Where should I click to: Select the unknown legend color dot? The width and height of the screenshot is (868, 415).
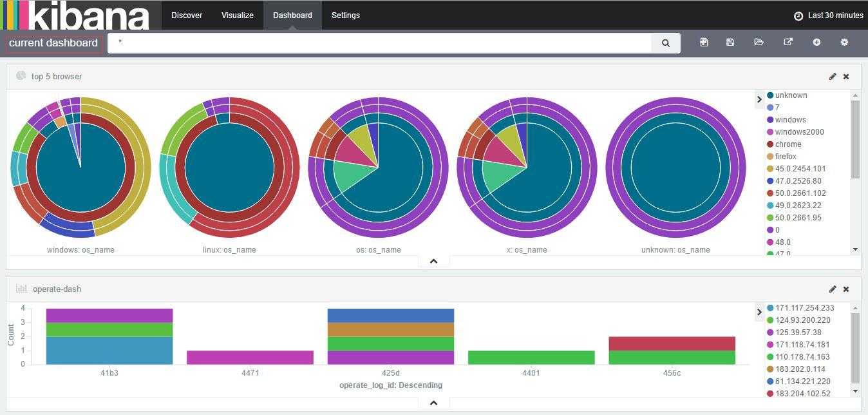point(770,95)
